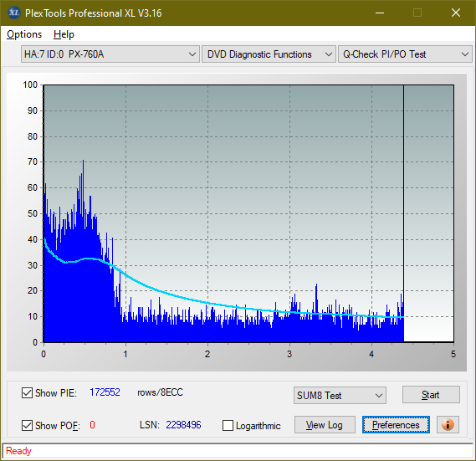Close the PlexTools Professional window
Screen dimensions: 476x461
[x=456, y=13]
